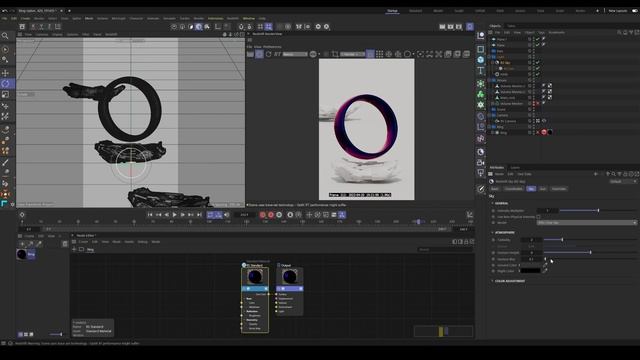Screen dimensions: 640x360
Task: Click the green Volume Builder icon
Action: click(x=481, y=94)
